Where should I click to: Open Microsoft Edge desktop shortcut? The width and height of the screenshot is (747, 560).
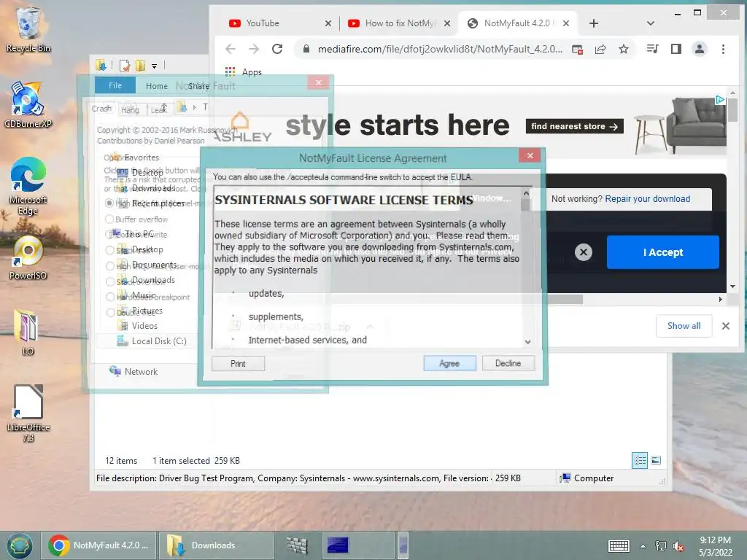(28, 186)
